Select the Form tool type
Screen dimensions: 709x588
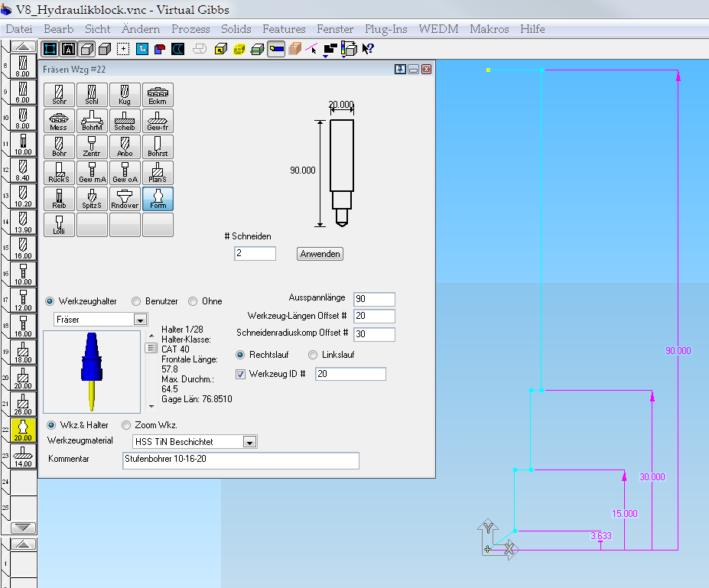tap(158, 199)
